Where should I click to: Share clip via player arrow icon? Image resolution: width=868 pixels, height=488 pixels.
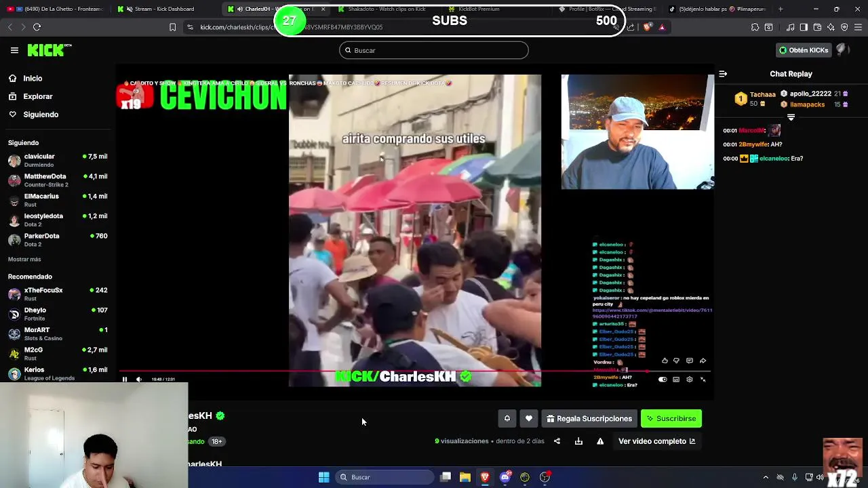pos(703,361)
